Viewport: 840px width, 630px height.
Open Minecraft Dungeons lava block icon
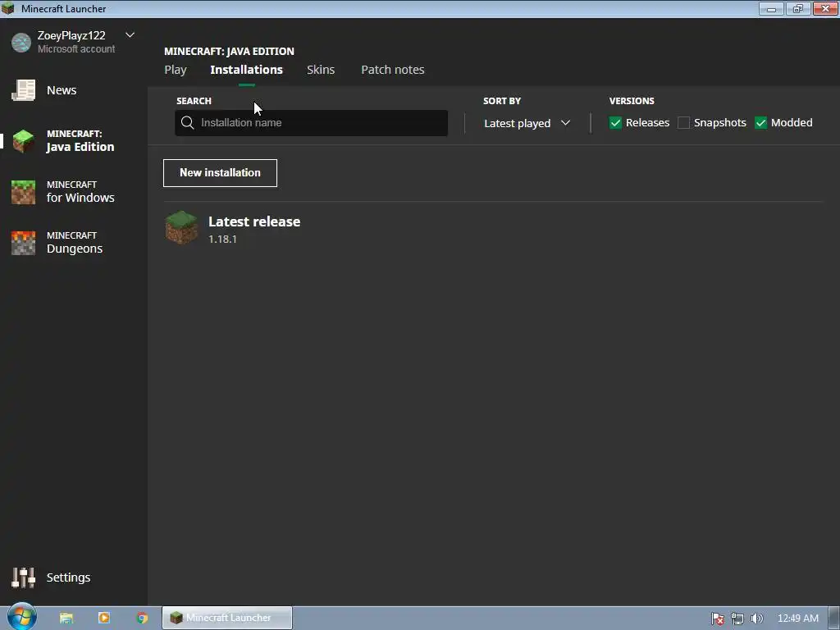(x=24, y=243)
